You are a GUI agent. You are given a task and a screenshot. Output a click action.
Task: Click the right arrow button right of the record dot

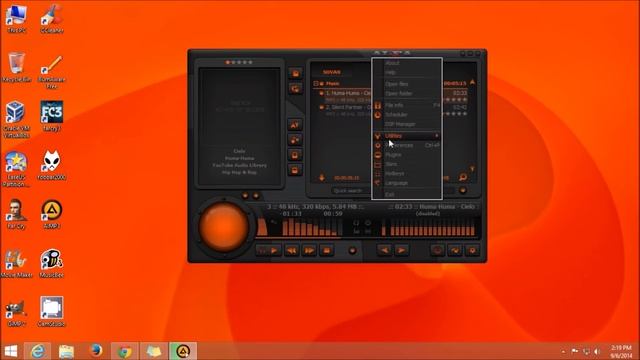point(401,250)
